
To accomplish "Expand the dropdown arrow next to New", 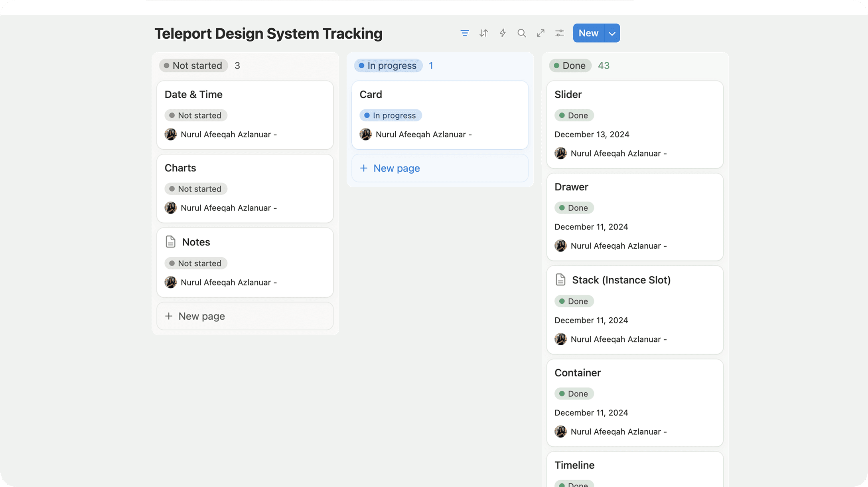I will click(x=612, y=33).
